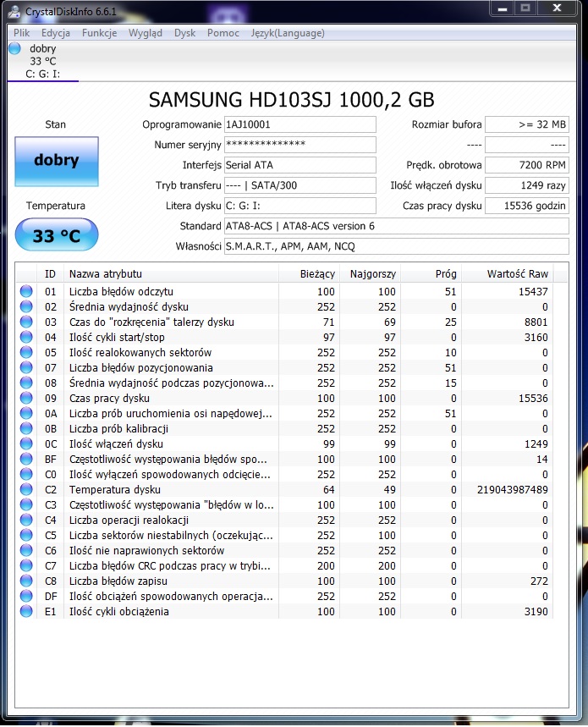Click the Standard field ATA8-ACS
The height and width of the screenshot is (727, 588).
tap(397, 226)
